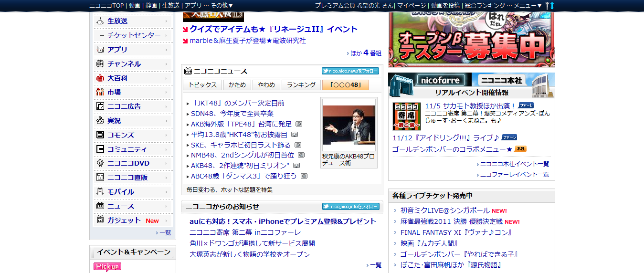Click the コミュニティ sidebar icon
The height and width of the screenshot is (273, 644).
tap(100, 149)
